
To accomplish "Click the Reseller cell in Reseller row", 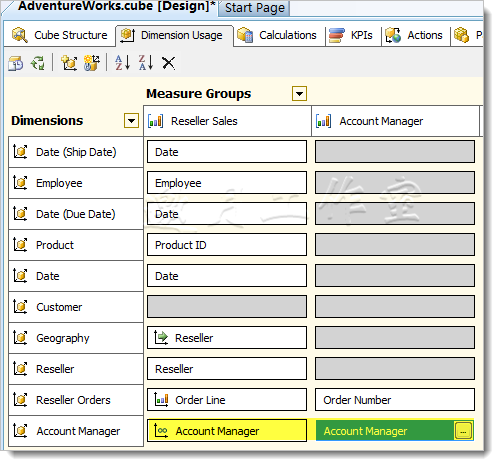I will pos(227,369).
